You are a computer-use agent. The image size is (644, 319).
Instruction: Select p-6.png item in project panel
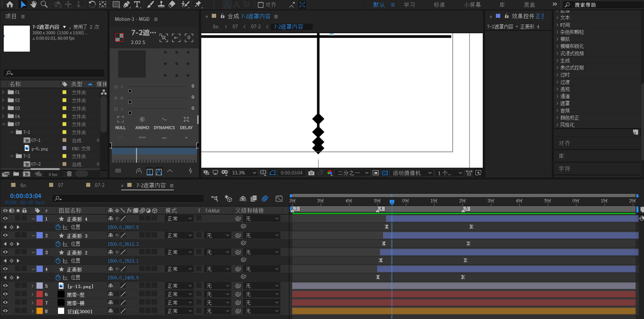39,149
